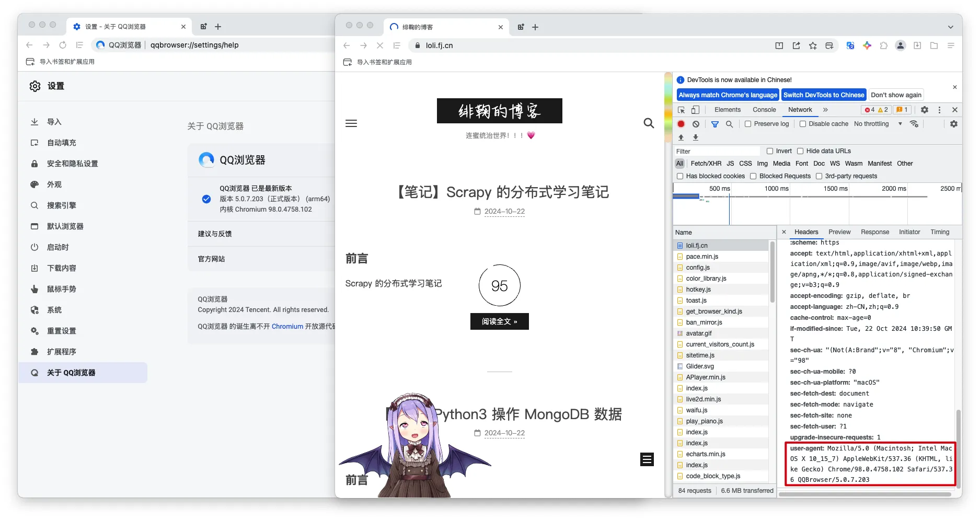
Task: Click the loli.fj.cn address bar
Action: coord(591,46)
